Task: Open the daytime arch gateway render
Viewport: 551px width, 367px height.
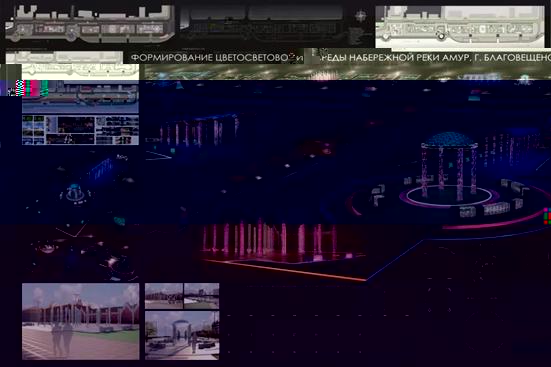Action: click(182, 335)
